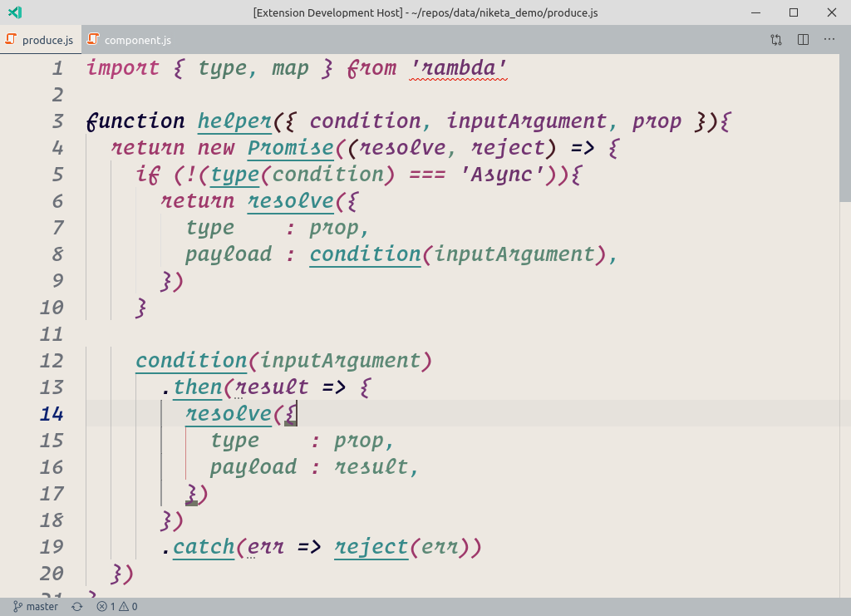The image size is (851, 616).
Task: Click the VS Code logo in title bar
Action: (14, 12)
